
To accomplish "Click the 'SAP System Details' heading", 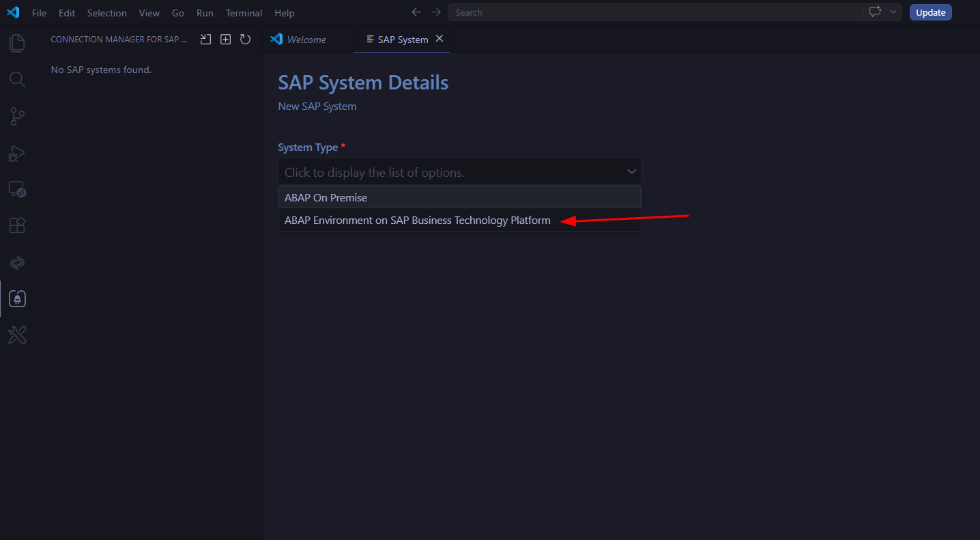I will 363,83.
